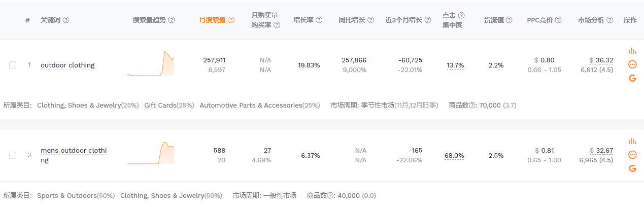Click the help icon next to 货流值
644x207 pixels.
509,20
